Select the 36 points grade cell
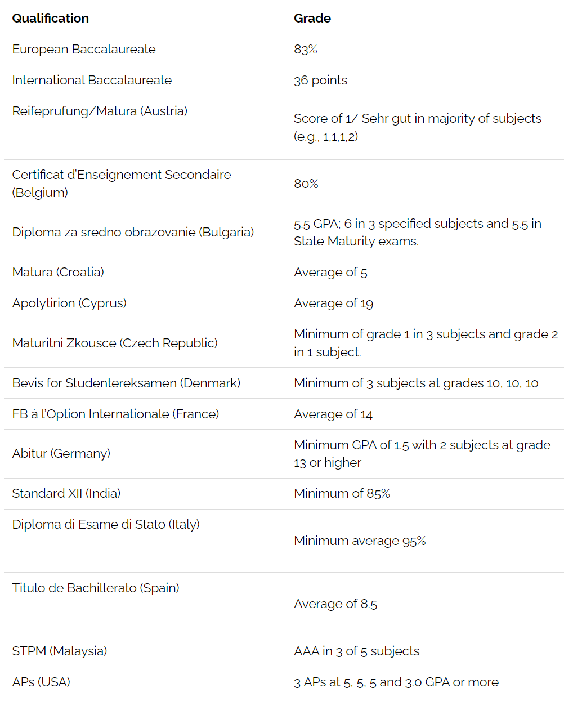The image size is (564, 728). tap(320, 81)
